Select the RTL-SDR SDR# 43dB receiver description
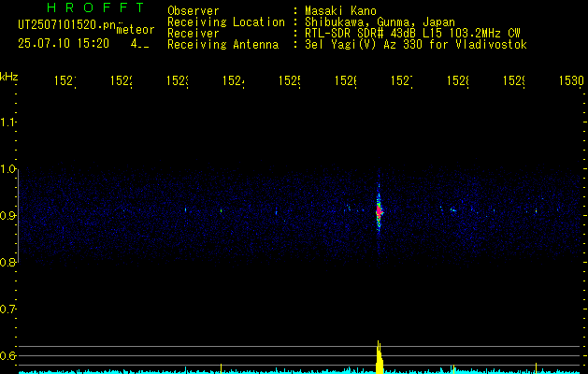The image size is (588, 374). pos(413,34)
